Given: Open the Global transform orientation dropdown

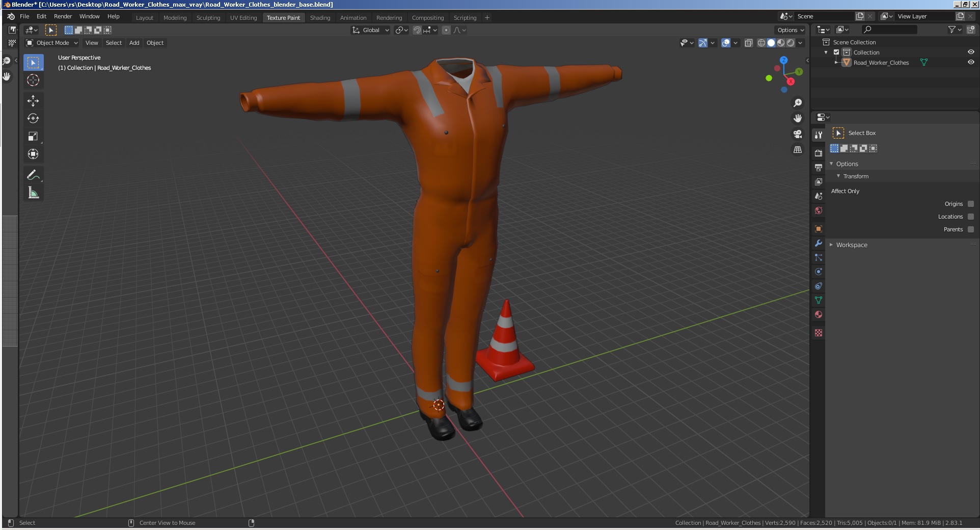Looking at the screenshot, I should [x=371, y=30].
